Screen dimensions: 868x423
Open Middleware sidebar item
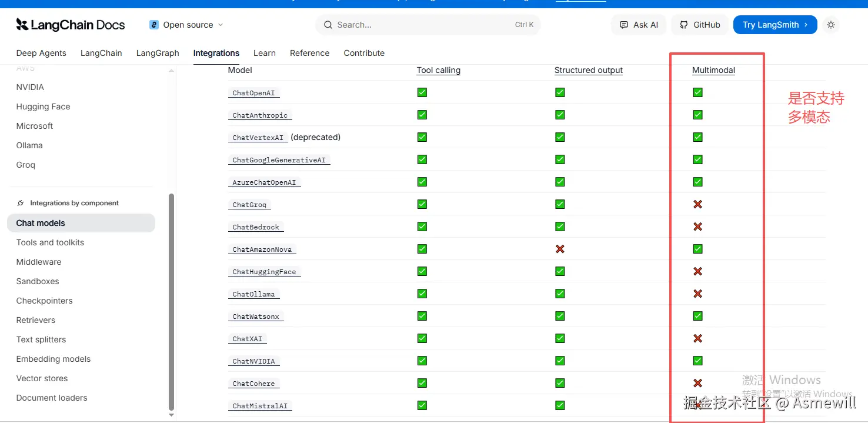tap(39, 262)
